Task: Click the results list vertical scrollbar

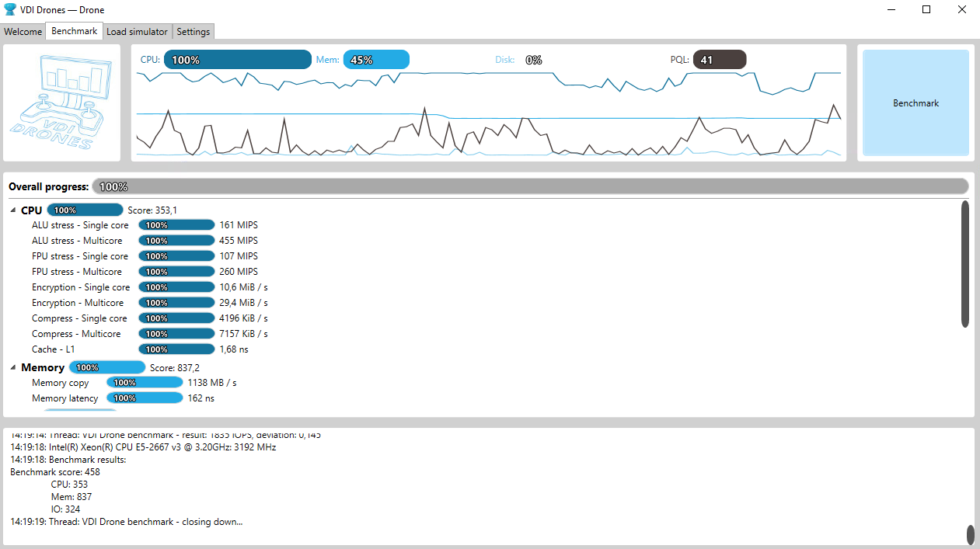Action: pos(965,264)
